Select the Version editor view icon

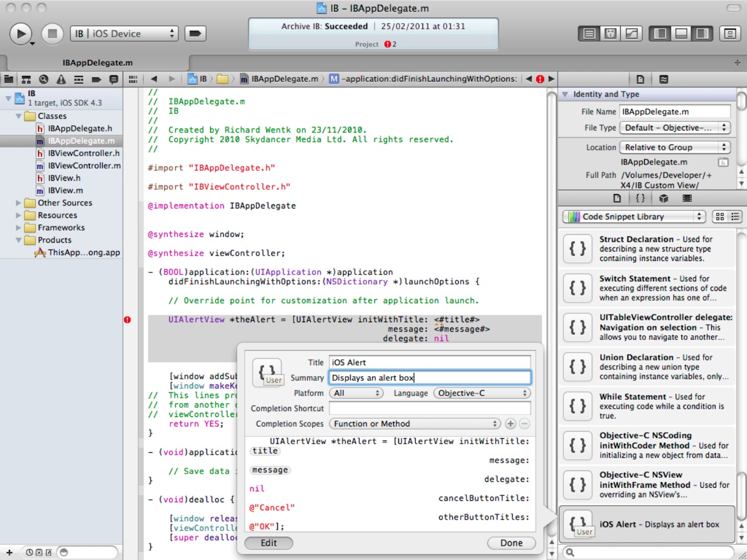tap(632, 34)
